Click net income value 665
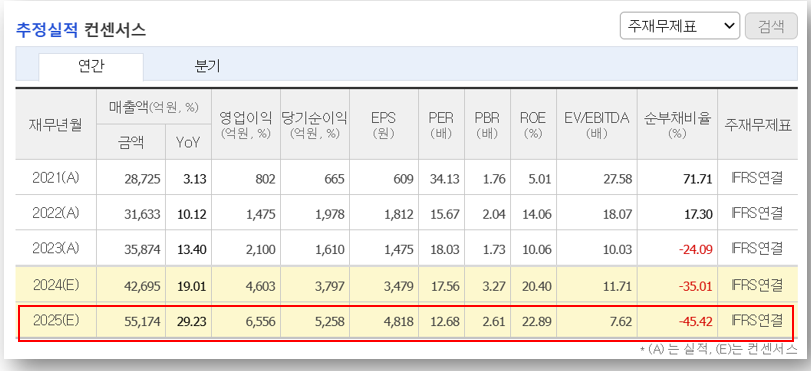This screenshot has width=811, height=371. [335, 179]
